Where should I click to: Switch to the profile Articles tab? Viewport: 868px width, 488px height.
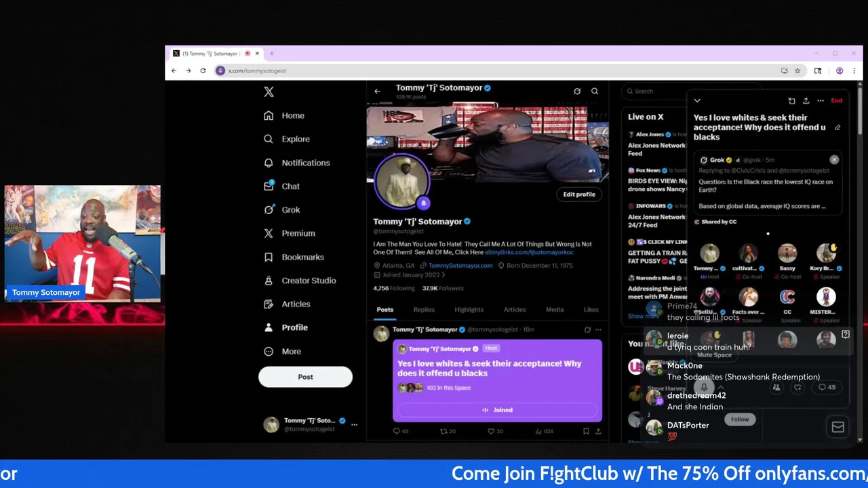click(515, 310)
